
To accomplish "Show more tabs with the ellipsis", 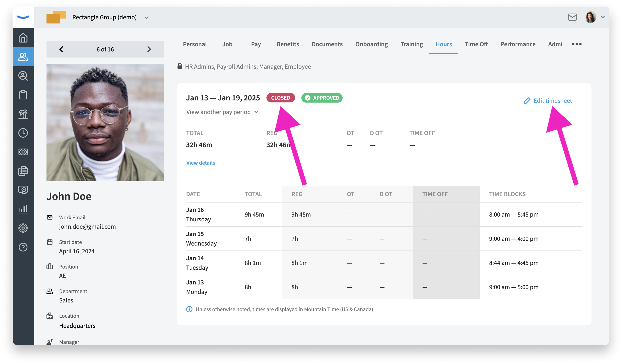I will pos(577,44).
